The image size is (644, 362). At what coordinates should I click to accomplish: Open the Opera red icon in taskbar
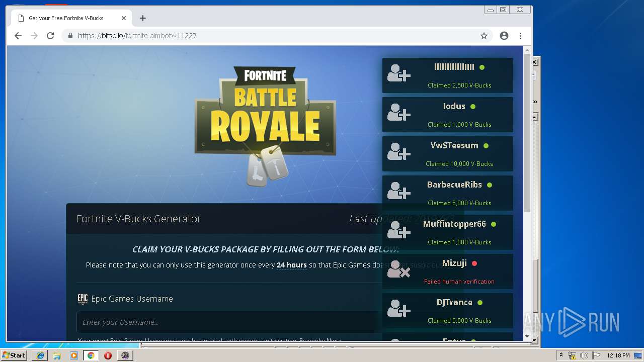coord(108,355)
